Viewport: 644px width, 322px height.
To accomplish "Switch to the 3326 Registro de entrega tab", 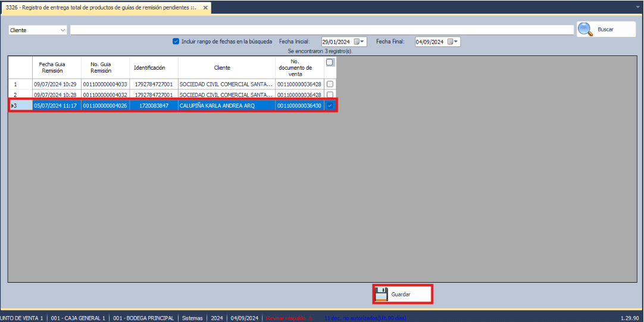I will (x=101, y=8).
